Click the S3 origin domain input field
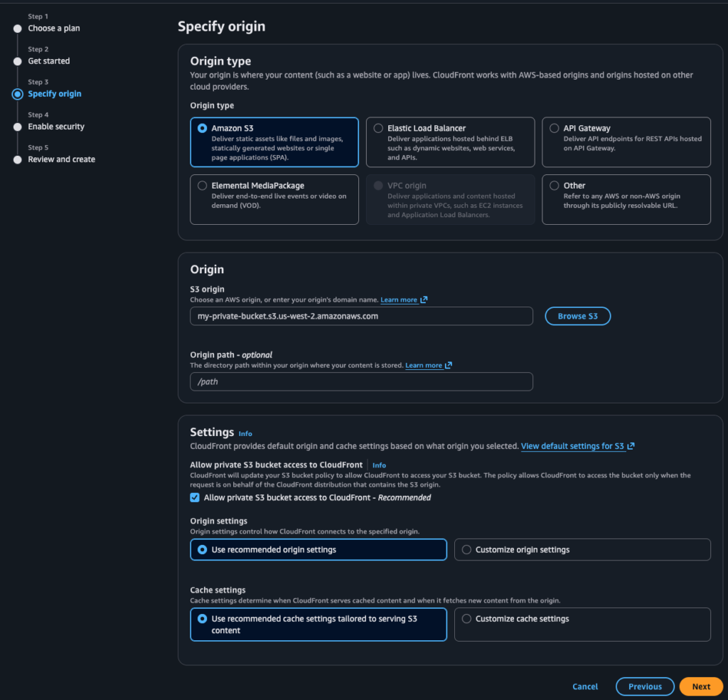Screen dimensions: 728x700 click(361, 316)
